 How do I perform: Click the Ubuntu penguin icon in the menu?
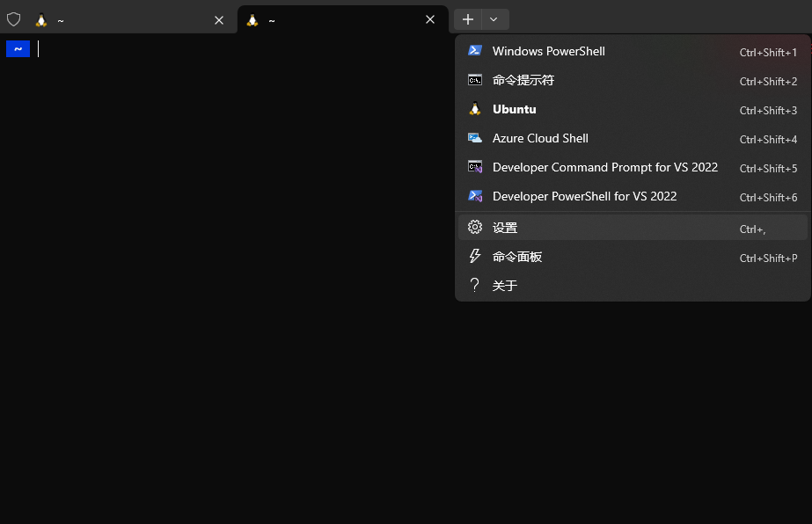point(475,109)
